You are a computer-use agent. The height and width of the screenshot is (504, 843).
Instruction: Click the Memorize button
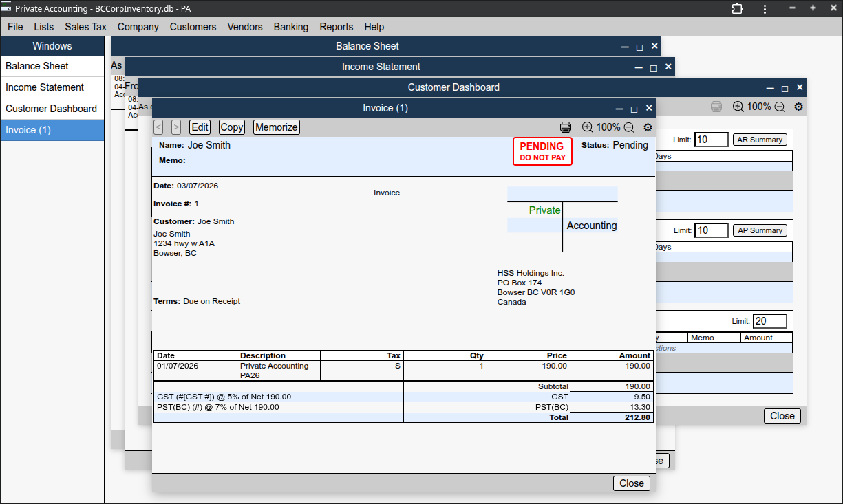(277, 127)
